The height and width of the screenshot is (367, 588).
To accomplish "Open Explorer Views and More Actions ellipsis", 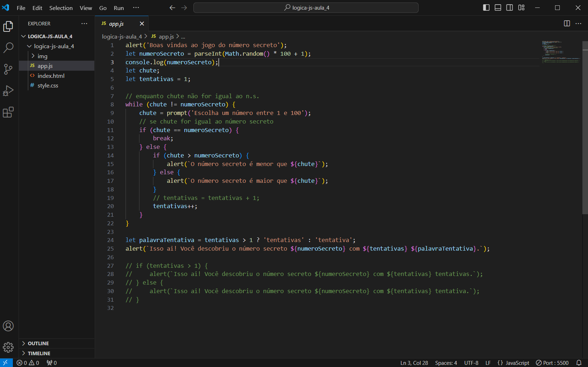I will [x=84, y=24].
